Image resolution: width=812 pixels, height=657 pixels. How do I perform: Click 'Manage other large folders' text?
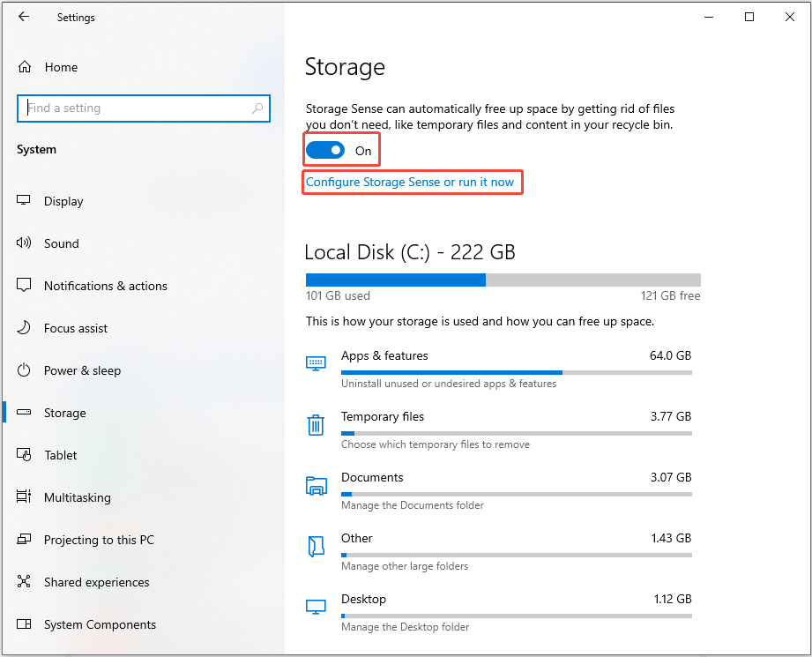point(405,566)
